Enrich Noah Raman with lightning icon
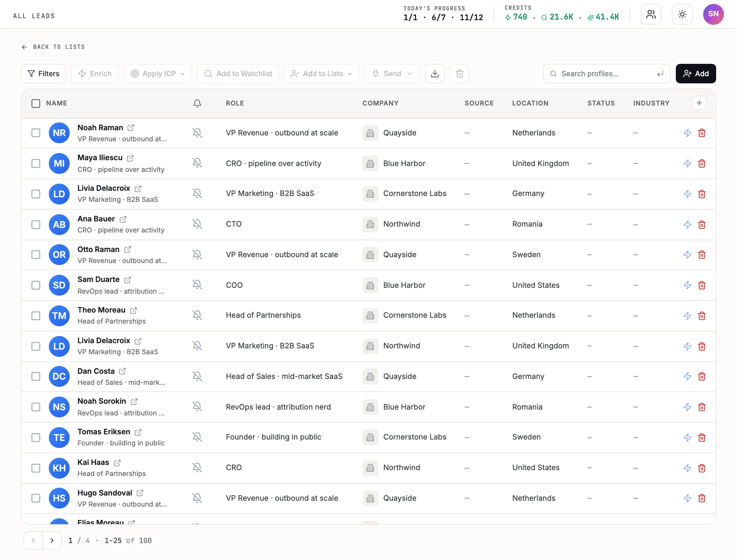The height and width of the screenshot is (560, 737). 687,133
